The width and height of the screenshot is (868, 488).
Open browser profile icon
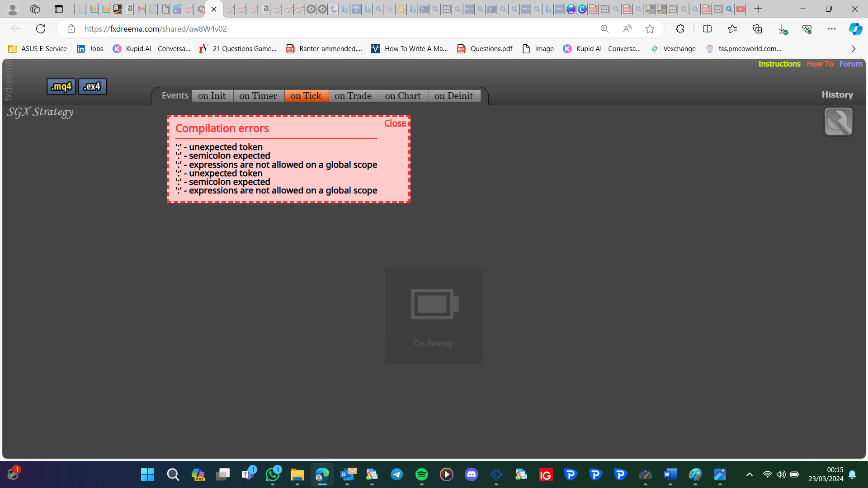click(x=13, y=9)
